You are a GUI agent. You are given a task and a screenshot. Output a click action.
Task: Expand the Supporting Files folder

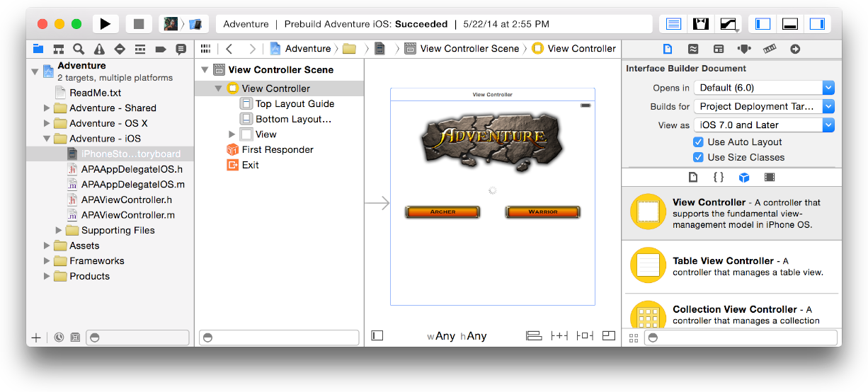(59, 231)
